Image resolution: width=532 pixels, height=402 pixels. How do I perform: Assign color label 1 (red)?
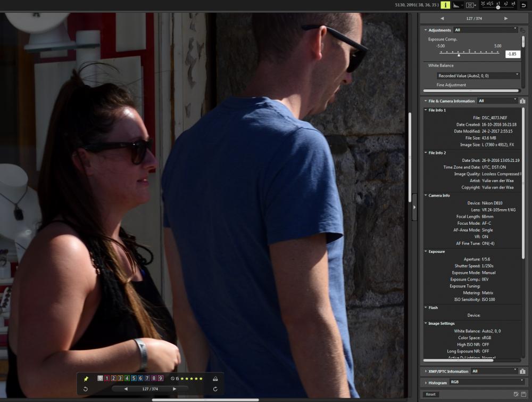(107, 378)
